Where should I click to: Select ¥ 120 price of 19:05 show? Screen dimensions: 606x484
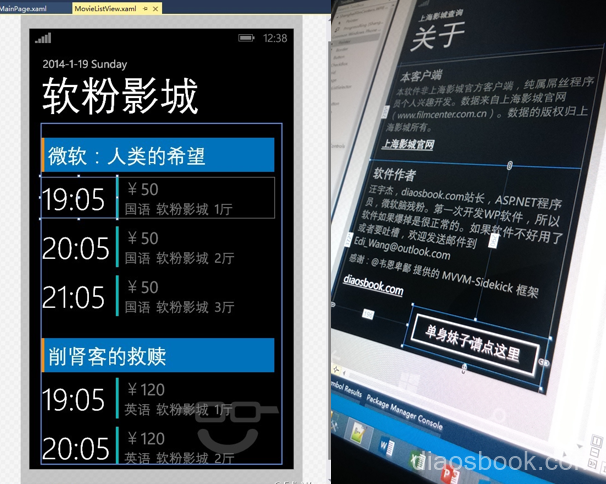point(146,390)
